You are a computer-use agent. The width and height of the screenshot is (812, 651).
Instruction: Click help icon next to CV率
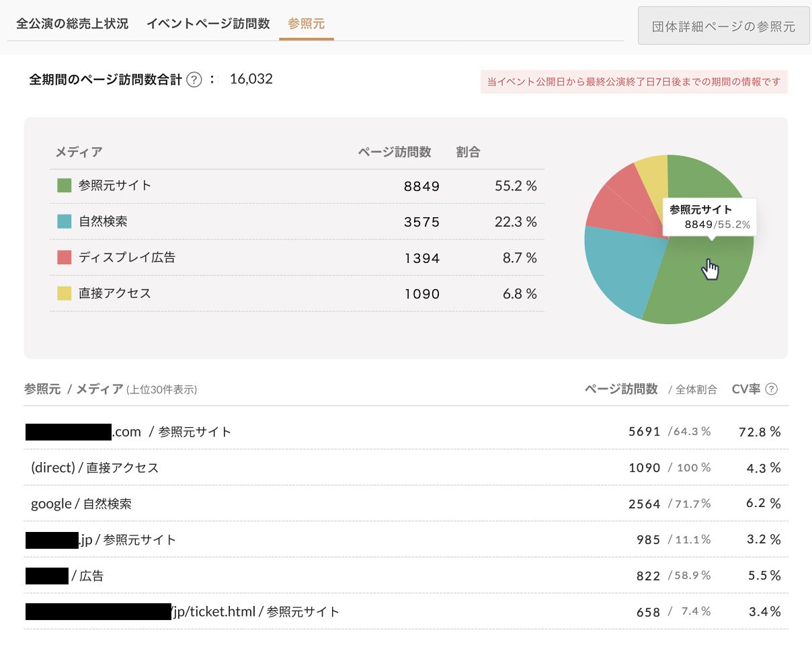(772, 389)
